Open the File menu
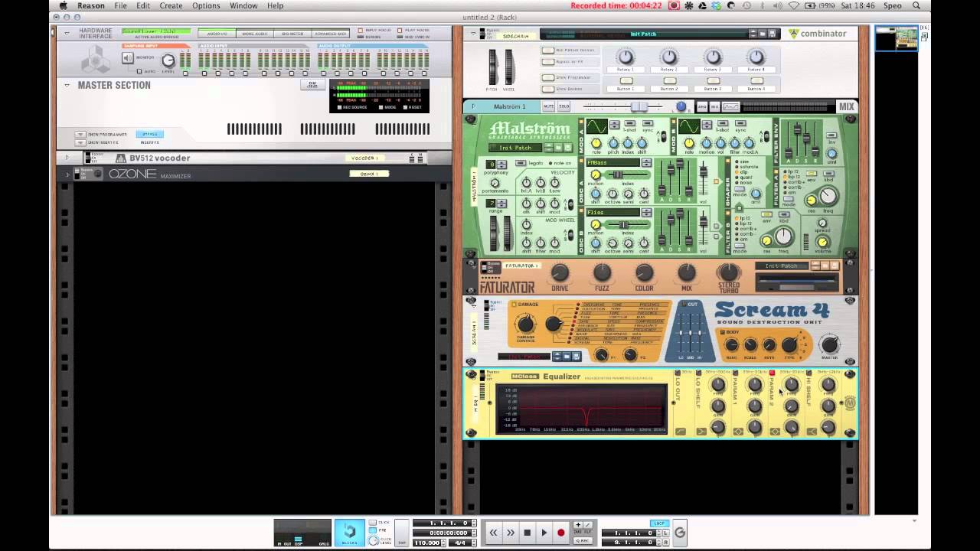Viewport: 980px width, 551px height. coord(121,5)
